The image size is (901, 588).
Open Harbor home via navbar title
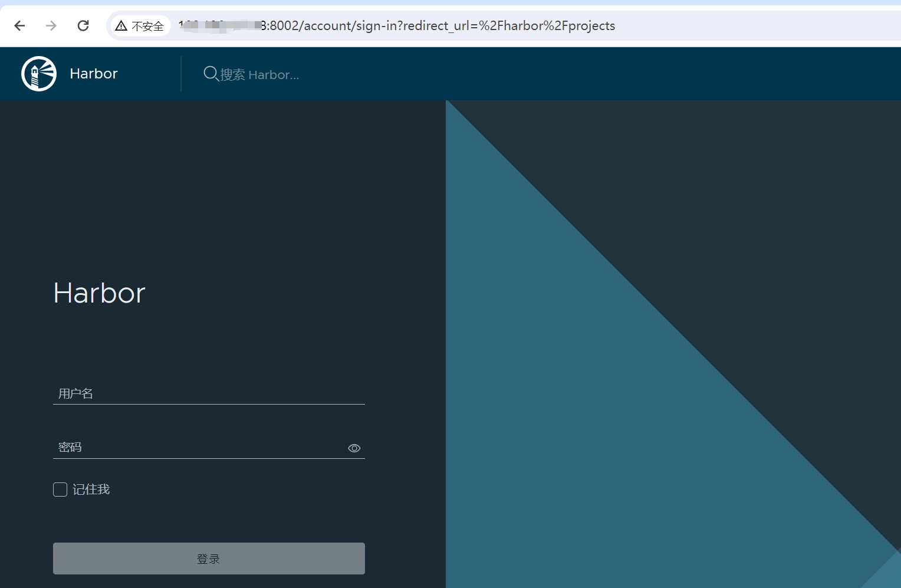(93, 73)
